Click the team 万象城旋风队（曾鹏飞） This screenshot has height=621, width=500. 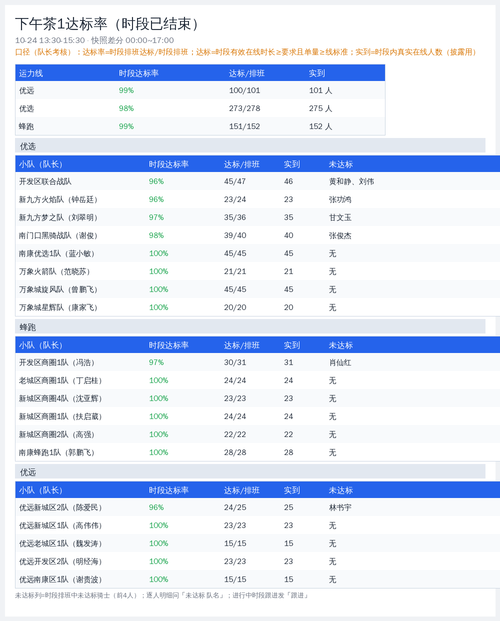(58, 290)
